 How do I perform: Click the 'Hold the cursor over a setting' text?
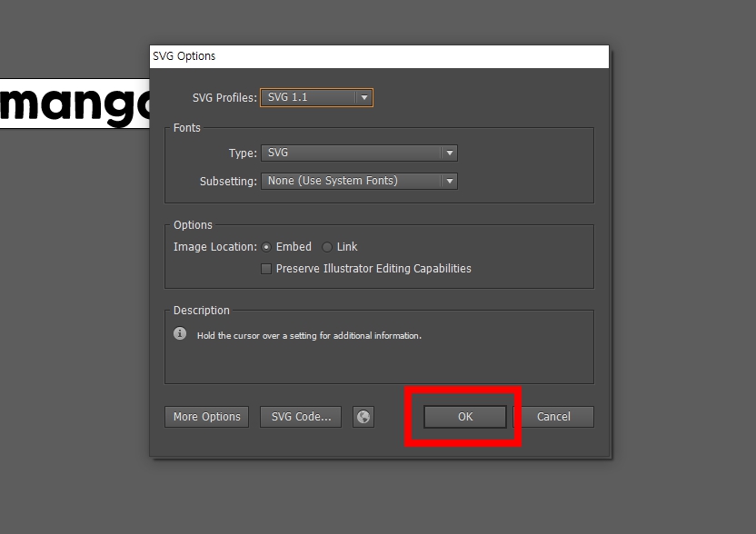309,336
